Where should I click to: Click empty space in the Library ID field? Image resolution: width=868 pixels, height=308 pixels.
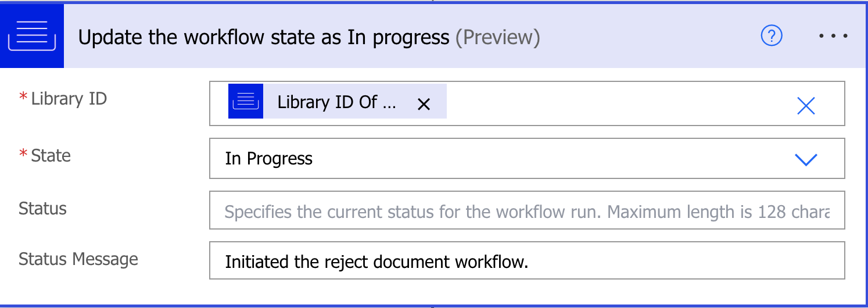click(610, 104)
